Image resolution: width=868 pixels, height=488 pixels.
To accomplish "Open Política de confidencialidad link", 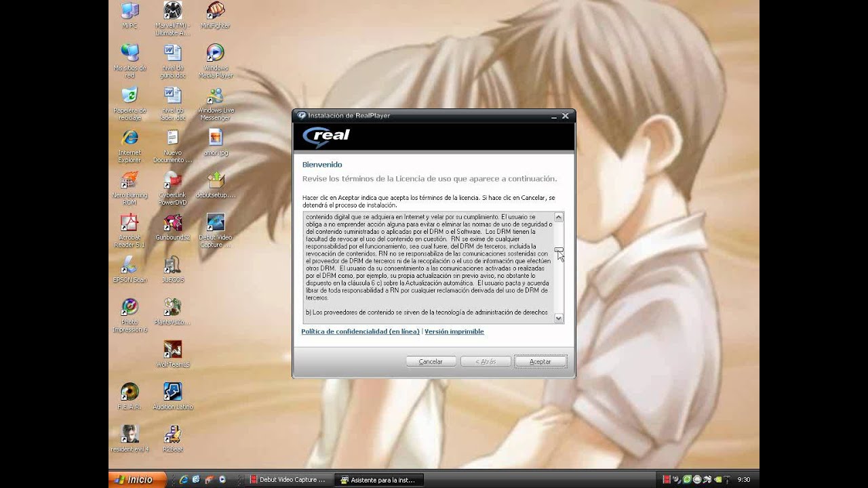I will pyautogui.click(x=360, y=331).
